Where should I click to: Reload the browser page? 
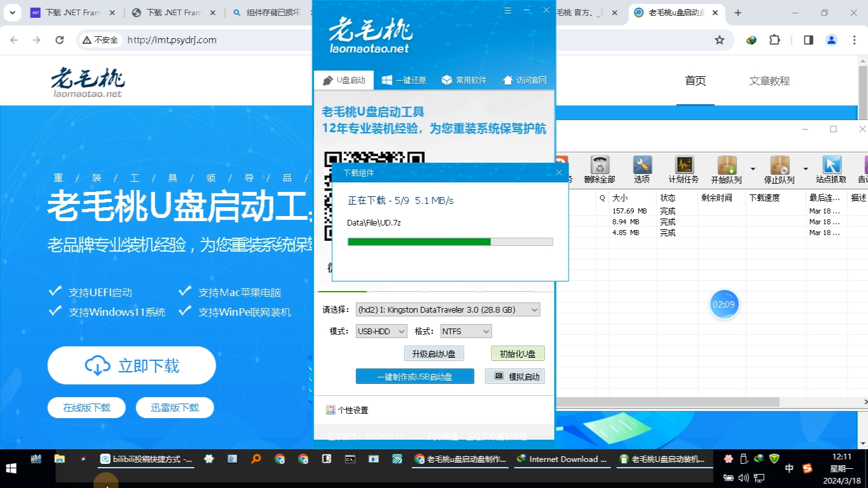60,40
